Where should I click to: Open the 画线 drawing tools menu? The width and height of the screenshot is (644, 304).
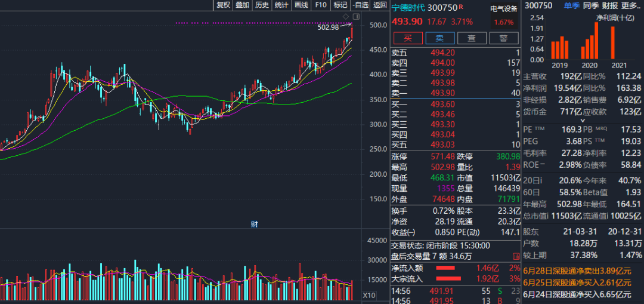click(301, 5)
